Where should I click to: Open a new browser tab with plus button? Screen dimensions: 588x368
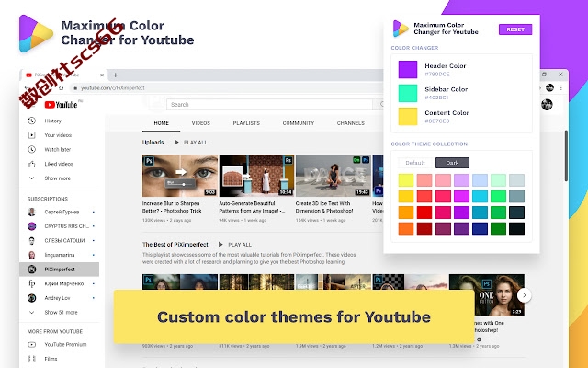(116, 75)
